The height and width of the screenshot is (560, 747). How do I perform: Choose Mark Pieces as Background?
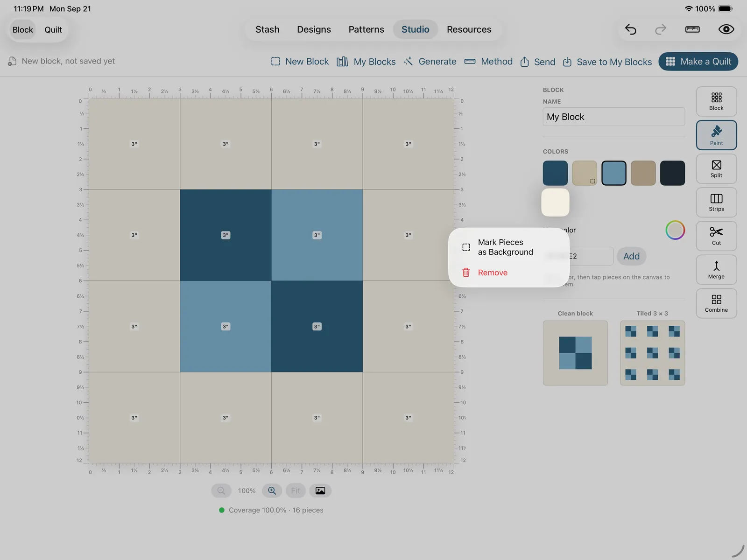(509, 247)
